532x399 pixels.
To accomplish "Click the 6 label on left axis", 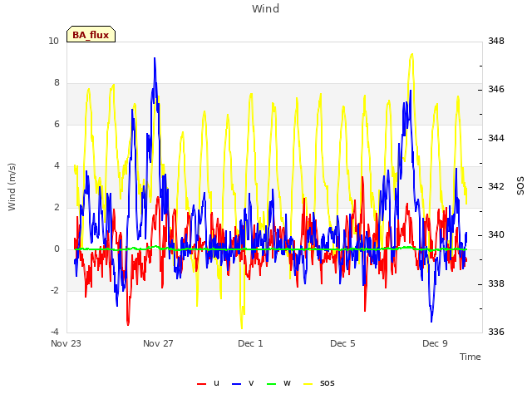I will [x=57, y=124].
